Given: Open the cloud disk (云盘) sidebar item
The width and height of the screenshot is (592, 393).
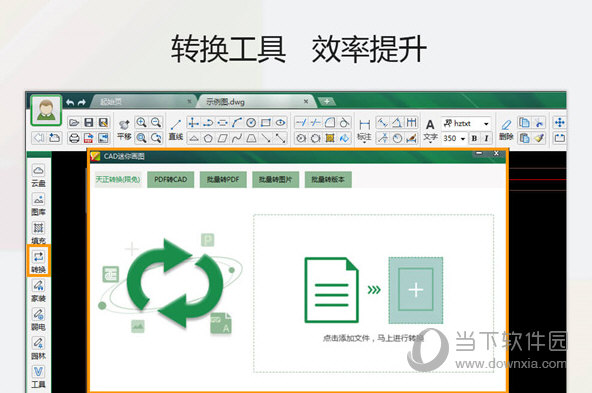Looking at the screenshot, I should 38,176.
